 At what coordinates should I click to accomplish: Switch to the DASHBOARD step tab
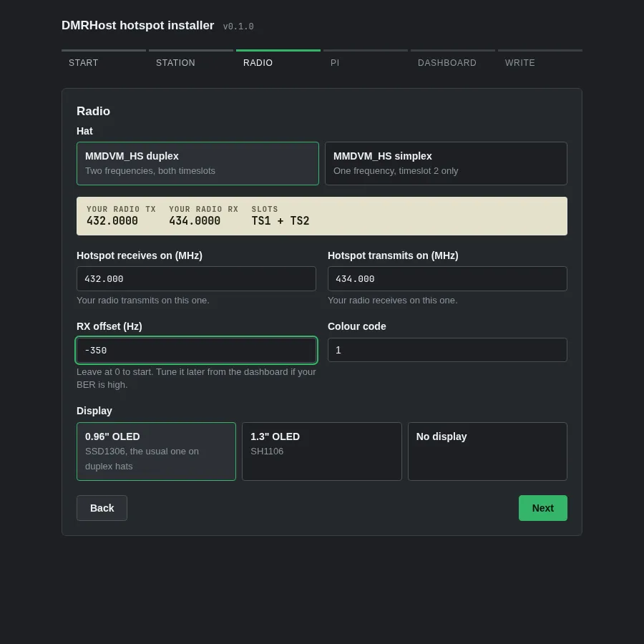pyautogui.click(x=453, y=60)
